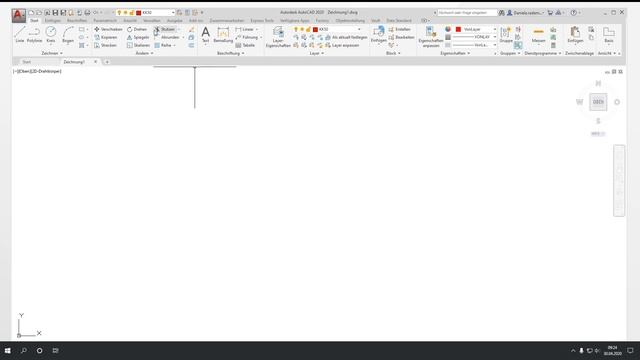640x360 pixels.
Task: Select the Polylinie tool
Action: 34,34
